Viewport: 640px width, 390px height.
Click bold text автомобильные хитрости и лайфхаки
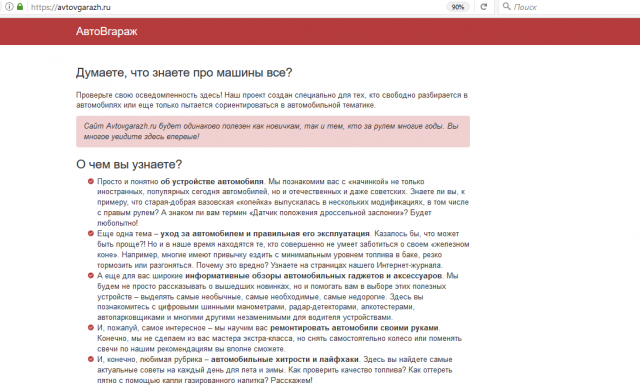tap(284, 359)
